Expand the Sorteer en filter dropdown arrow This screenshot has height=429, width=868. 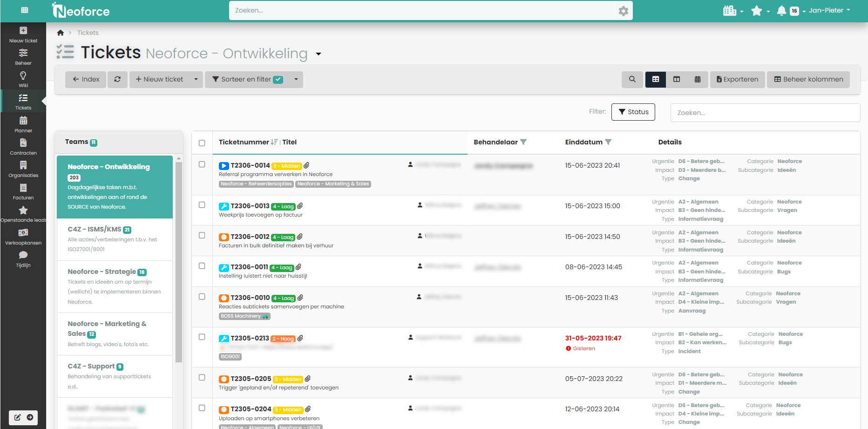296,79
